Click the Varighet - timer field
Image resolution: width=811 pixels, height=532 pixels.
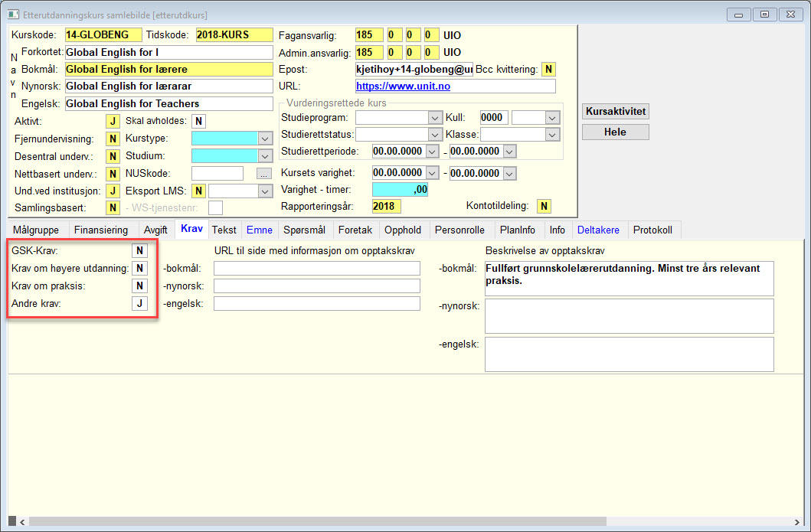400,190
